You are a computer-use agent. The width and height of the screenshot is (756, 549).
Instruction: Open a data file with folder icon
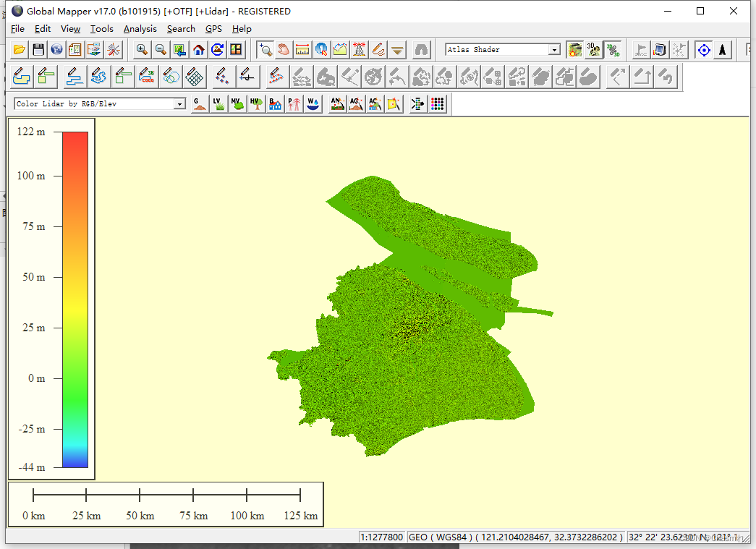pos(20,50)
